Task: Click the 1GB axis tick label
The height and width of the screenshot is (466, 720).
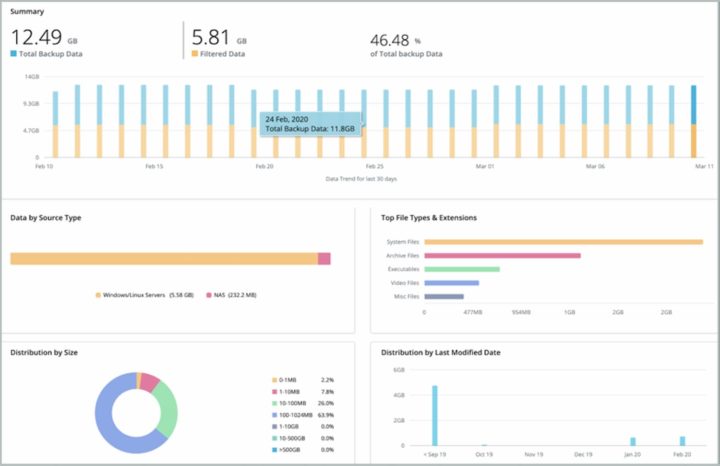Action: point(569,312)
